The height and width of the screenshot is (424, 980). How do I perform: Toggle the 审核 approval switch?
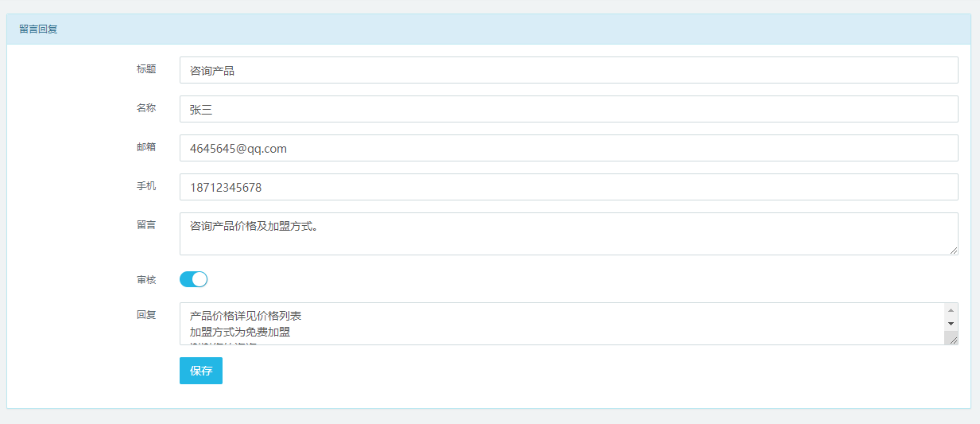click(193, 279)
